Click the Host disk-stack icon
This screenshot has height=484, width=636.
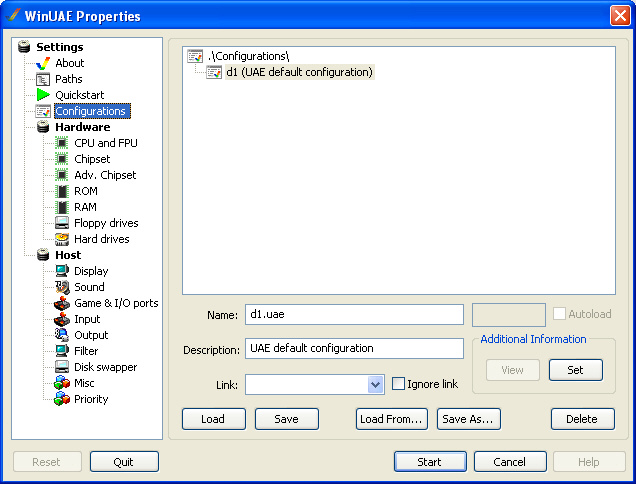point(43,255)
